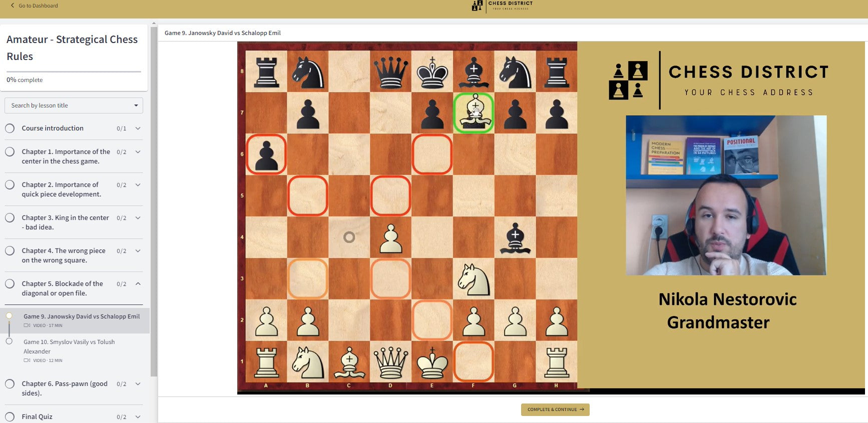Open the Chess District logo in header
868x423 pixels.
(x=502, y=6)
